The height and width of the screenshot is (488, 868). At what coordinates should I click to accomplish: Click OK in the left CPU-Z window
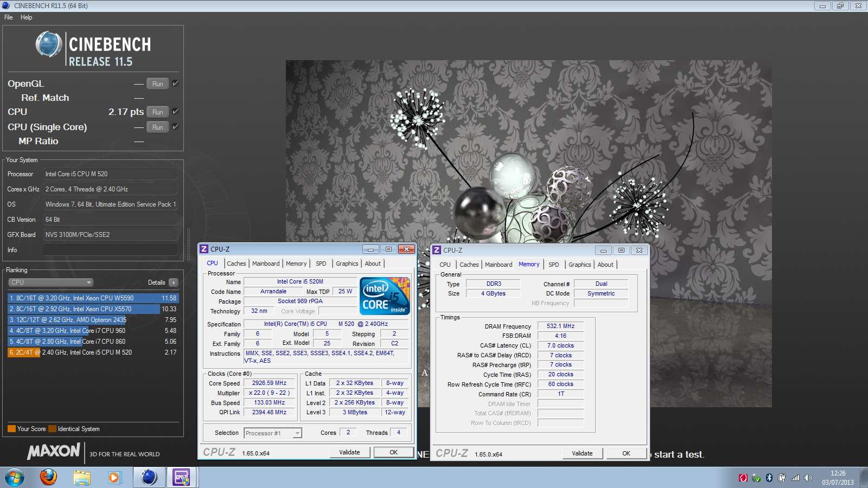(x=394, y=452)
